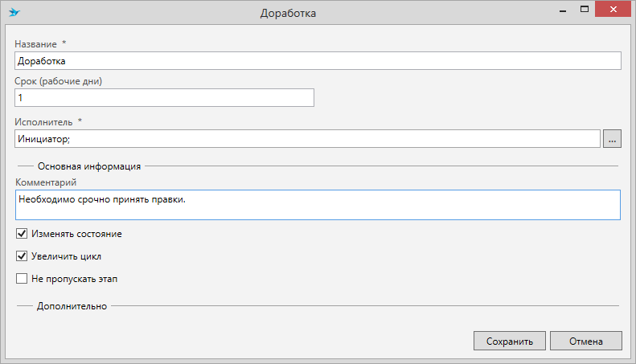The width and height of the screenshot is (636, 364).
Task: Expand the Дополнительно section
Action: click(x=72, y=306)
